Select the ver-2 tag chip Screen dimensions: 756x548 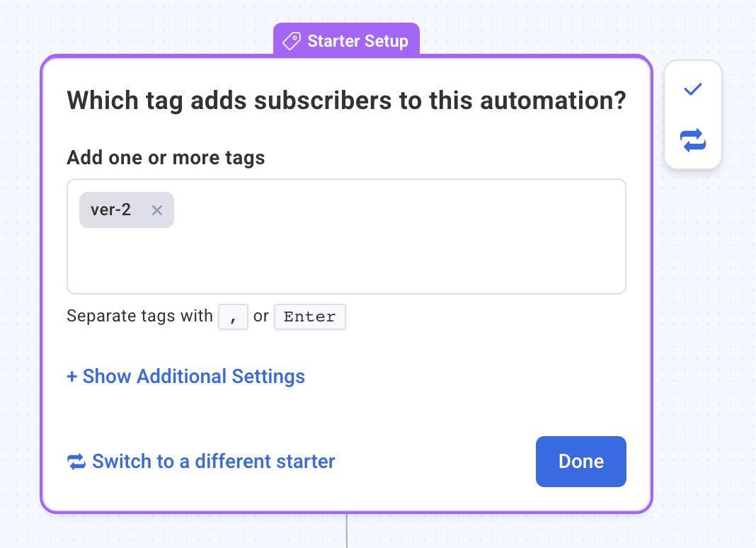(110, 210)
